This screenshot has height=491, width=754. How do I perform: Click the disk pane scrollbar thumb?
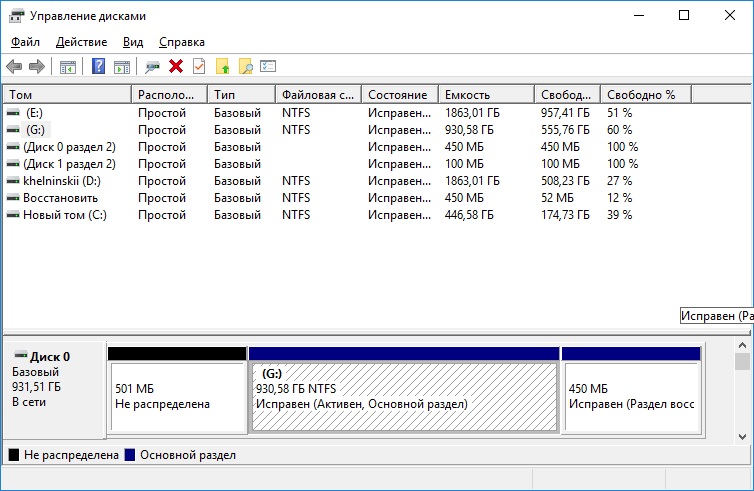pos(742,361)
